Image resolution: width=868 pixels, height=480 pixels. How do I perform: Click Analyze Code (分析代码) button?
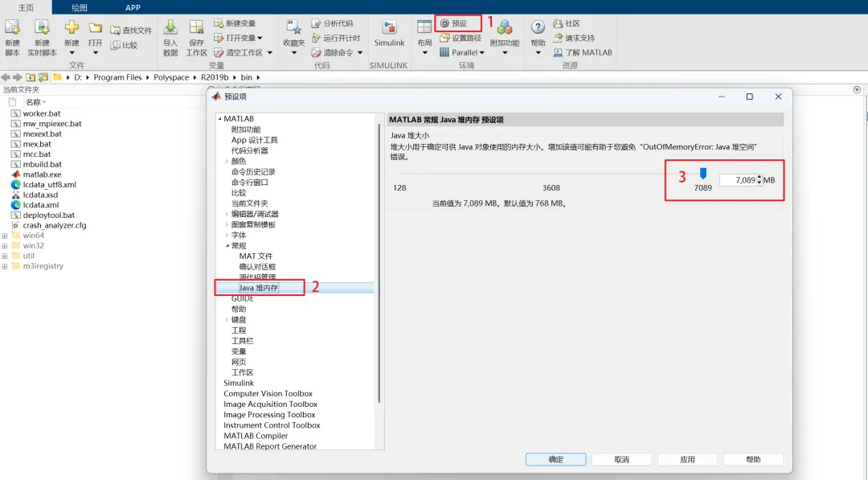tap(332, 23)
